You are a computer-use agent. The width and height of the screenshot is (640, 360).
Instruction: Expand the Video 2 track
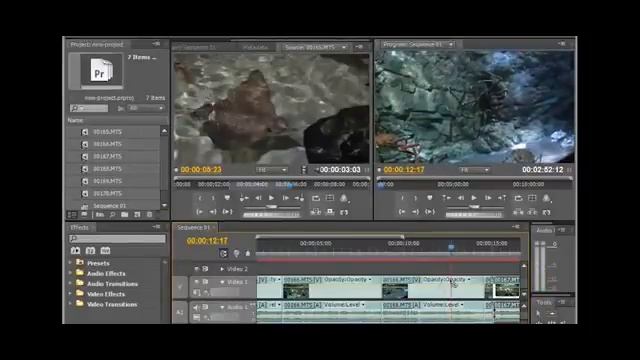tap(222, 269)
